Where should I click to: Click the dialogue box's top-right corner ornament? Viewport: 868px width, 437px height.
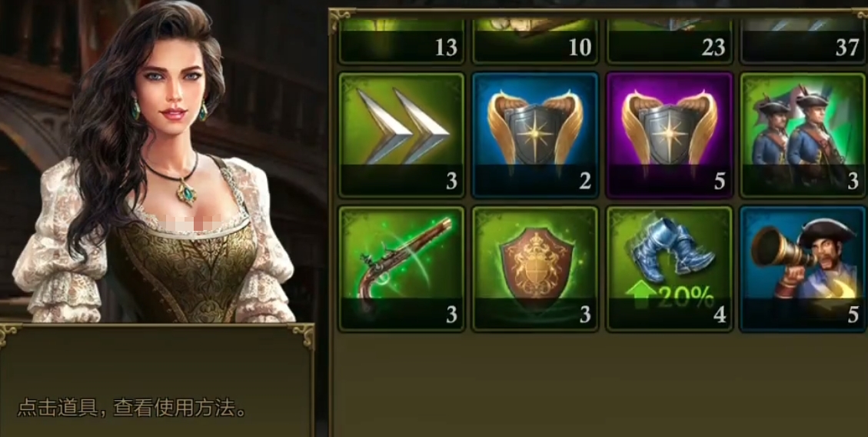[x=304, y=335]
